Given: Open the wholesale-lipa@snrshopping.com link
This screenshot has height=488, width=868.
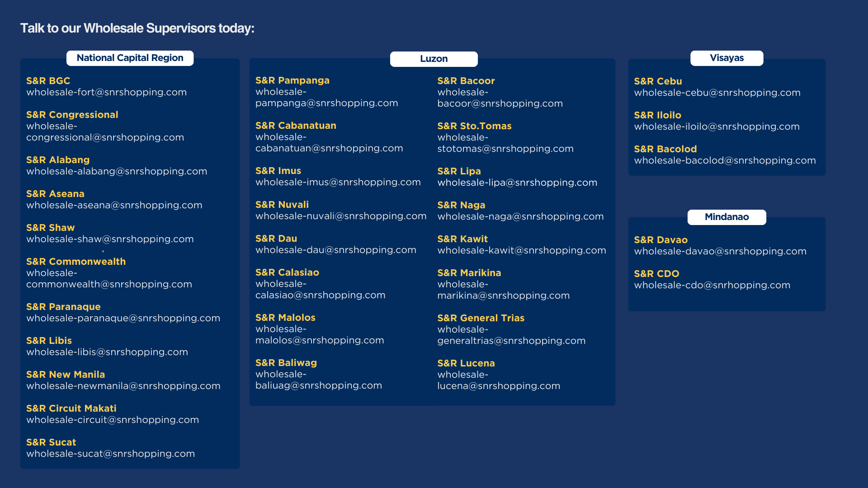Looking at the screenshot, I should [x=517, y=183].
